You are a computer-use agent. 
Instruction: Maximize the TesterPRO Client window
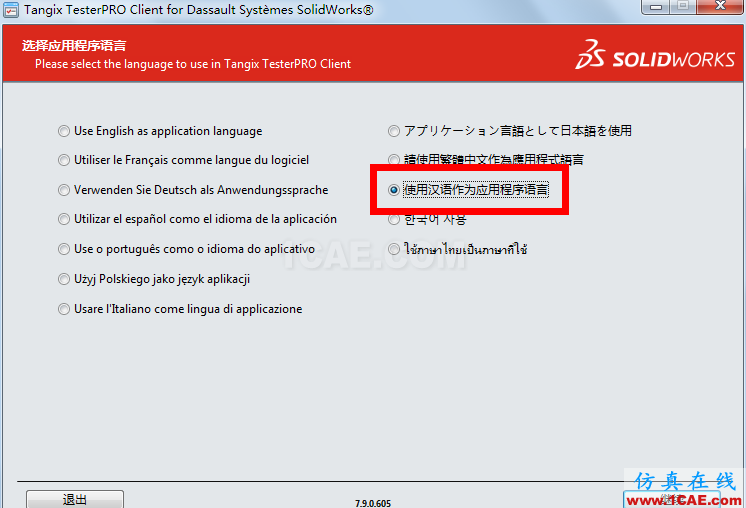point(683,6)
